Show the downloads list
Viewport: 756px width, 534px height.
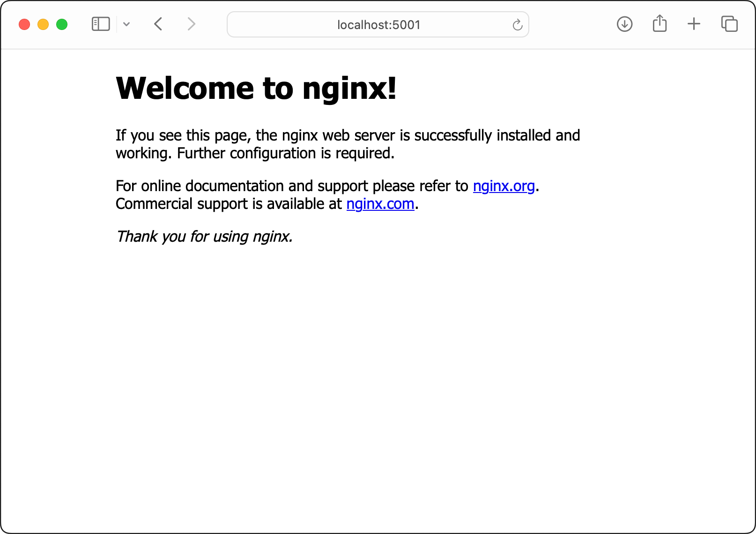(x=624, y=24)
